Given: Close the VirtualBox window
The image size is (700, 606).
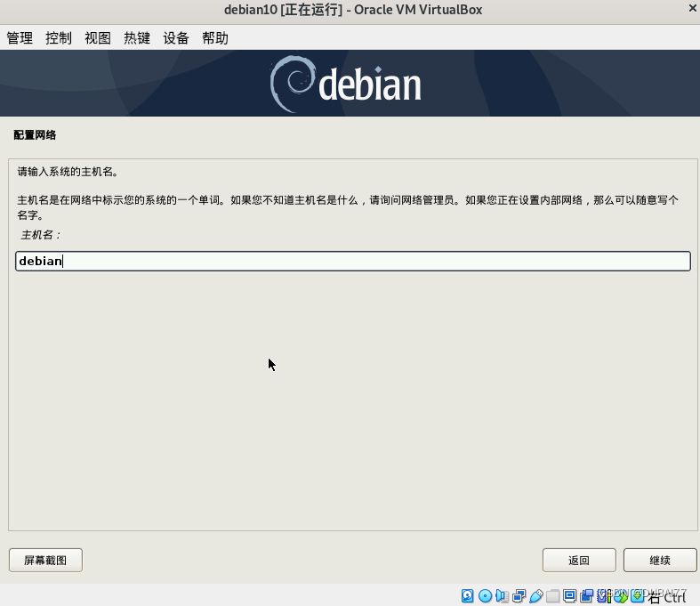Looking at the screenshot, I should tap(692, 8).
